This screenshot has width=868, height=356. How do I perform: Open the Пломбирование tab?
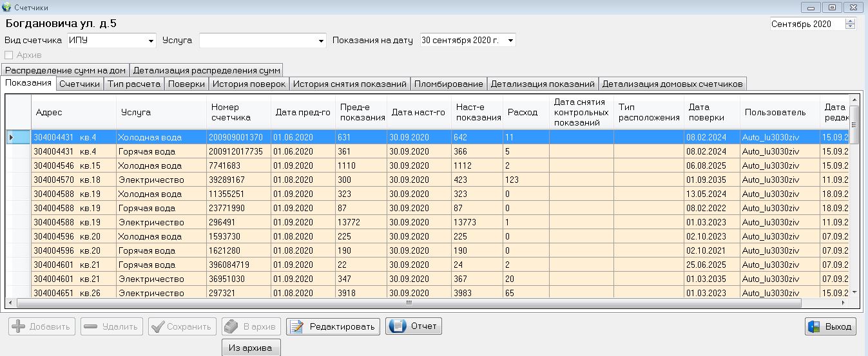click(x=448, y=84)
